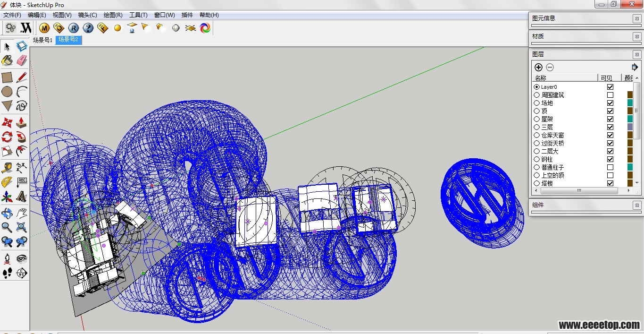Open color swatch of 场地 layer

(x=630, y=103)
